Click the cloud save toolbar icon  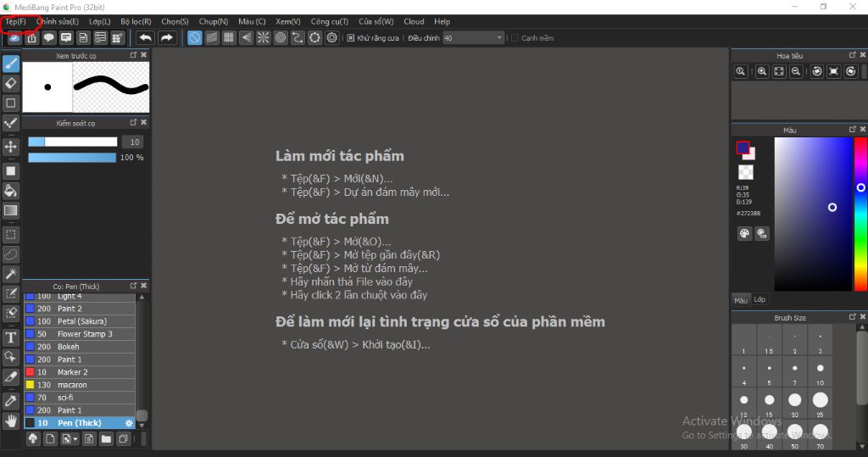click(14, 37)
